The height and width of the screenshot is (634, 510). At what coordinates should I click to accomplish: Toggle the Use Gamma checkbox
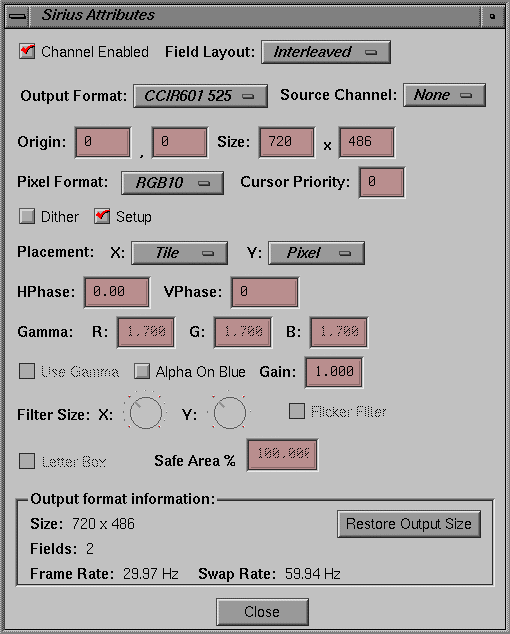[x=27, y=371]
